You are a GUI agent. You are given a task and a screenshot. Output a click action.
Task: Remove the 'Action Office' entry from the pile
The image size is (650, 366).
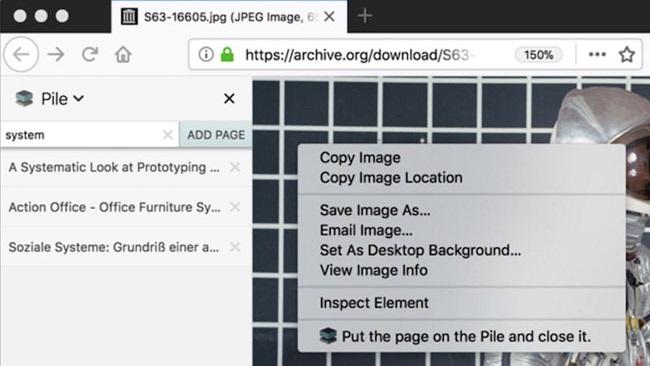point(235,207)
